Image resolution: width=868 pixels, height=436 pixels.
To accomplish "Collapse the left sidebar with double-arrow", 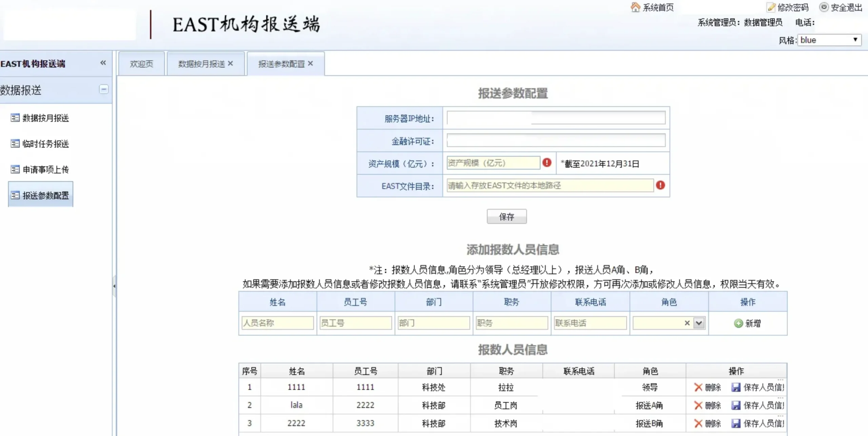I will (103, 63).
